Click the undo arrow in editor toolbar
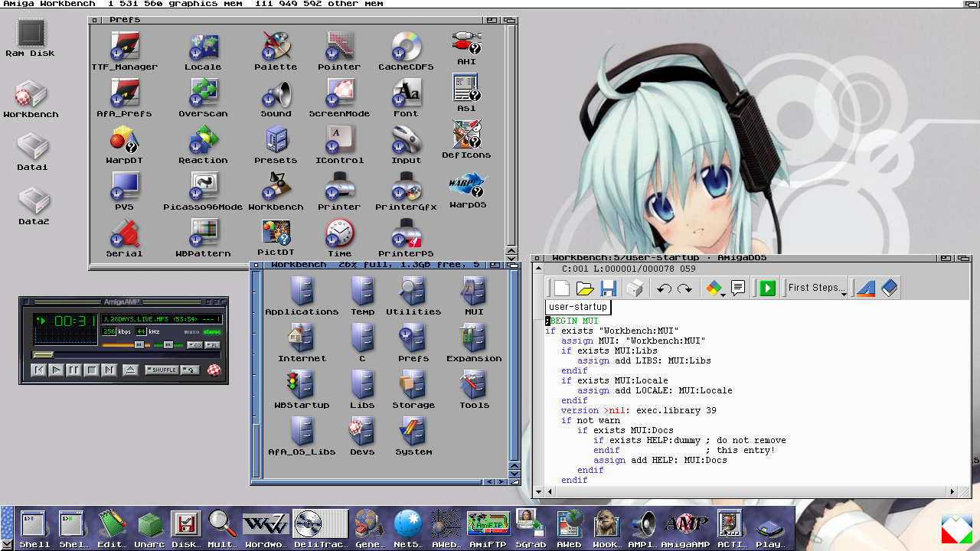The height and width of the screenshot is (551, 980). click(x=664, y=288)
